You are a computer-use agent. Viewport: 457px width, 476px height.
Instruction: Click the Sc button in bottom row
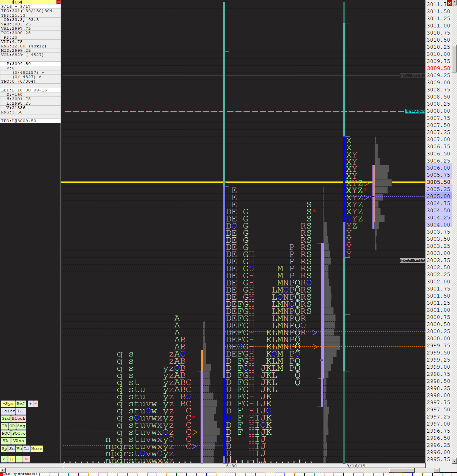tap(12, 449)
